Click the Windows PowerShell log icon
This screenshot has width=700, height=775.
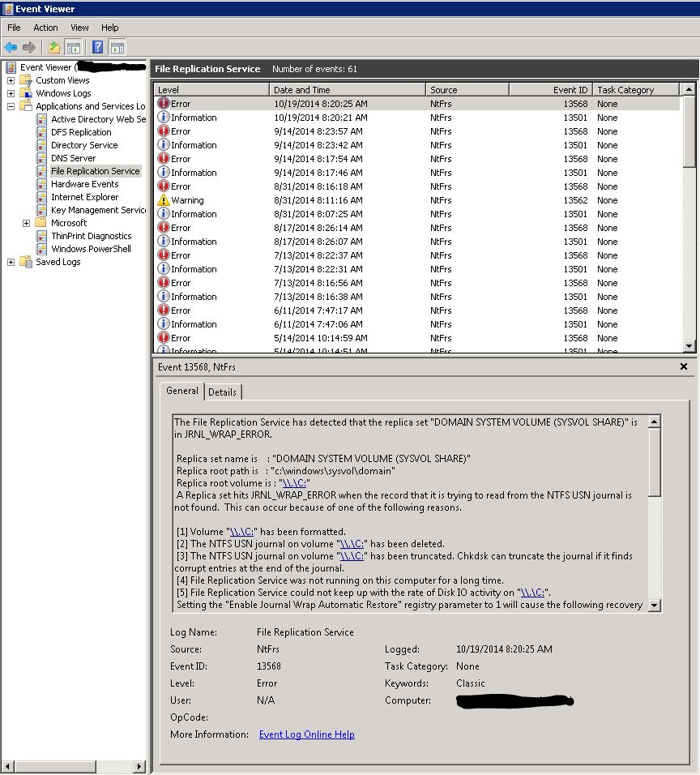pos(42,249)
